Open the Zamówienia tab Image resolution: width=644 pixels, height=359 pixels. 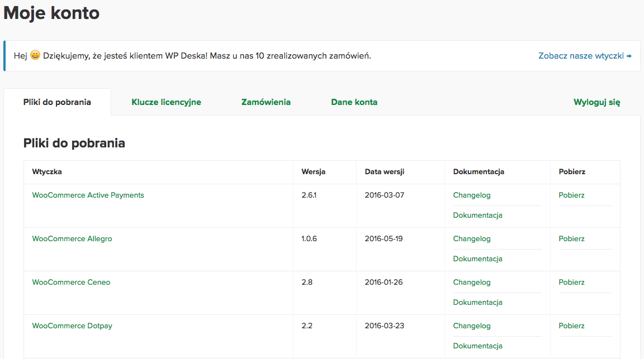click(266, 102)
